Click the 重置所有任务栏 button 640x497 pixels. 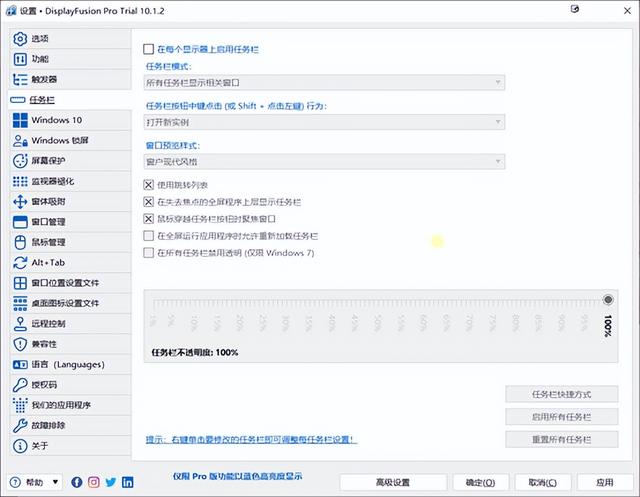(x=562, y=440)
